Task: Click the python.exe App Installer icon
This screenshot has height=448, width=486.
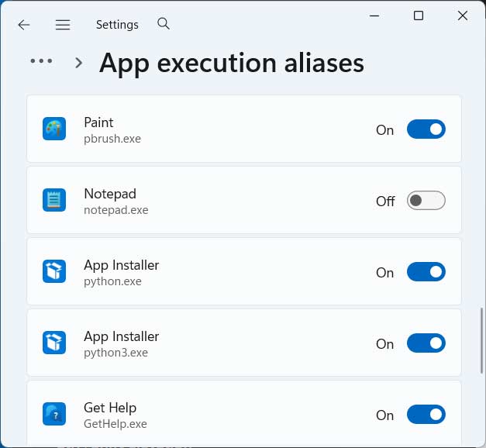Action: pyautogui.click(x=54, y=272)
